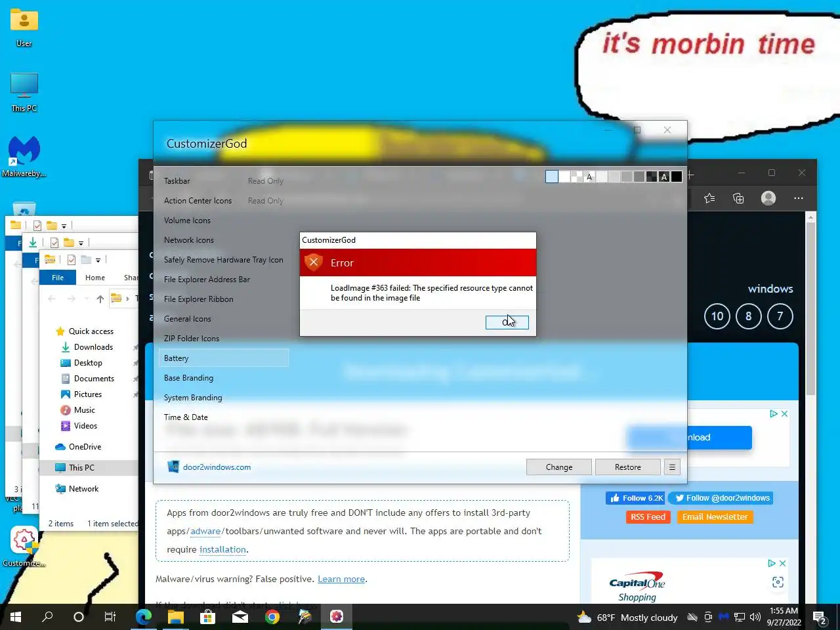This screenshot has width=840, height=630.
Task: Open Downloads in Explorer navigation pane
Action: [x=93, y=347]
